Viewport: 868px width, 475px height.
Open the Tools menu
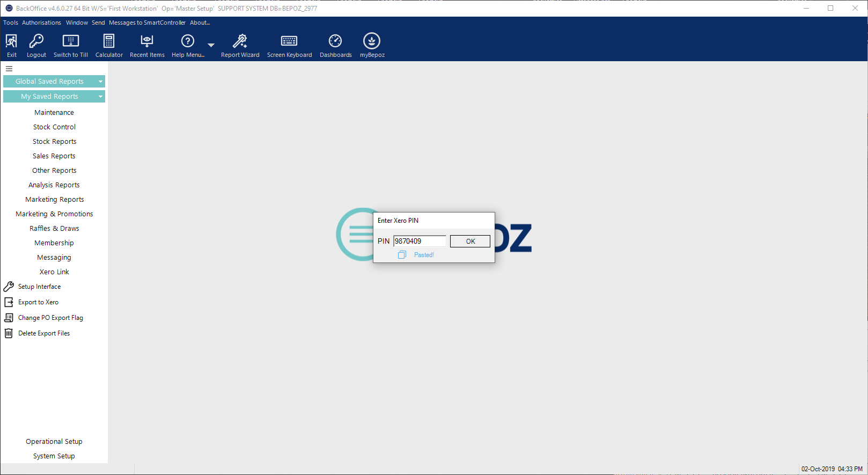pos(11,23)
